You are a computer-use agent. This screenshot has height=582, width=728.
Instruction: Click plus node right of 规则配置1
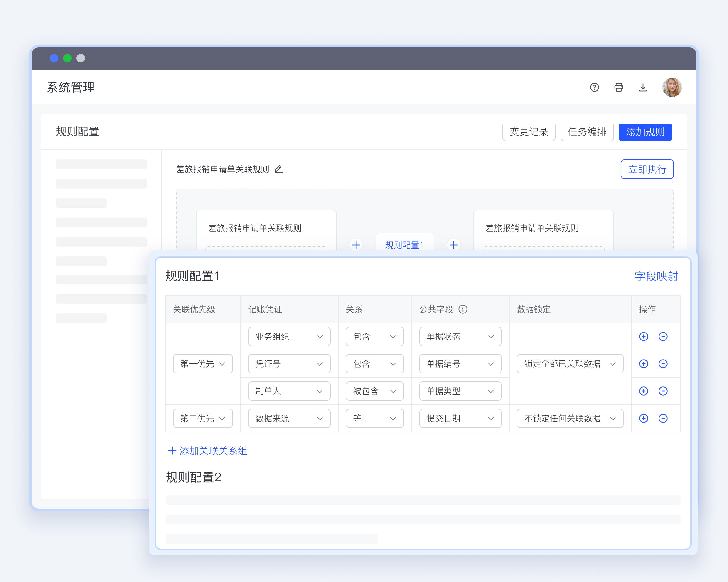453,245
